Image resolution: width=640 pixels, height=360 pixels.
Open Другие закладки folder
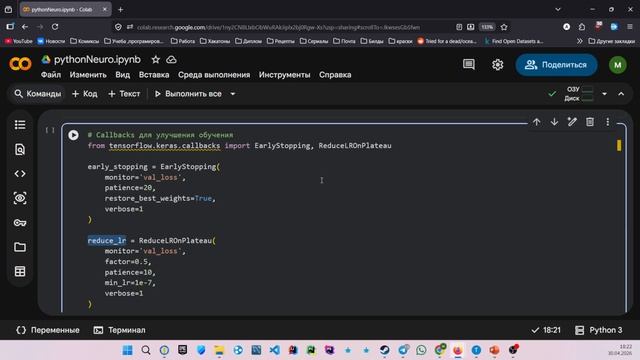[x=611, y=41]
